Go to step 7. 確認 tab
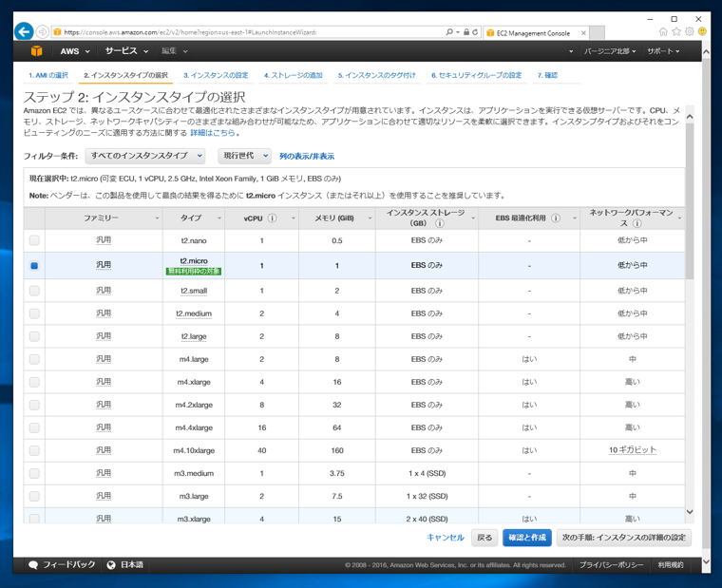This screenshot has height=588, width=722. click(x=547, y=75)
